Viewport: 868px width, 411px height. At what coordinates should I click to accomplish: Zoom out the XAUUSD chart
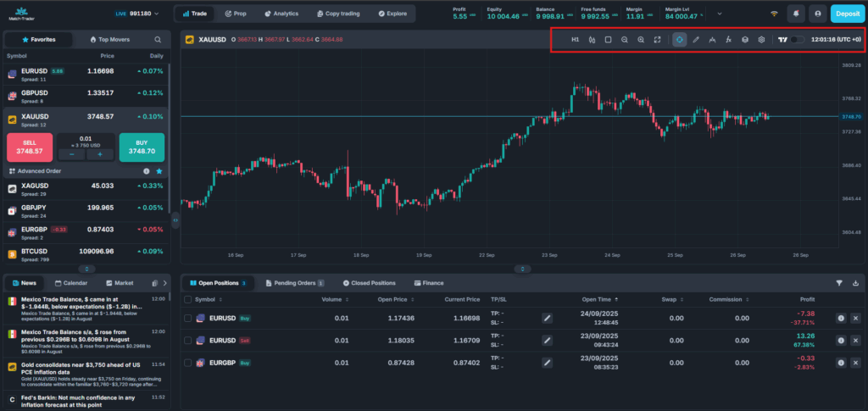point(624,40)
